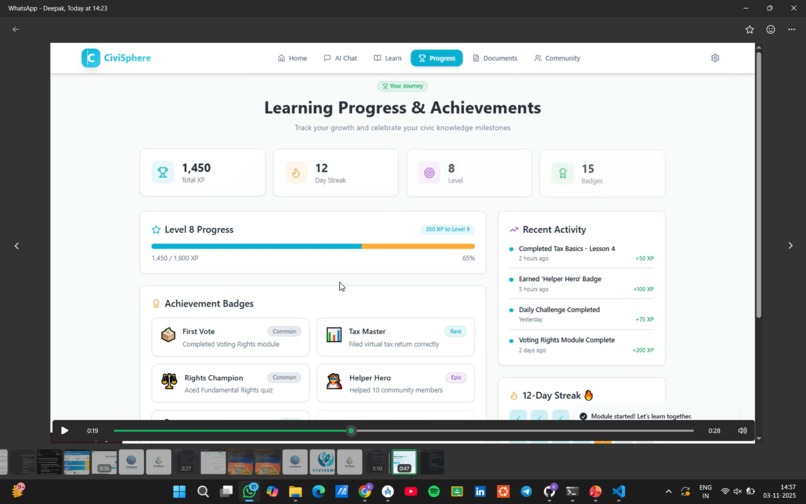The width and height of the screenshot is (806, 504).
Task: Click the 350 XP to Level 9 pill
Action: point(447,229)
